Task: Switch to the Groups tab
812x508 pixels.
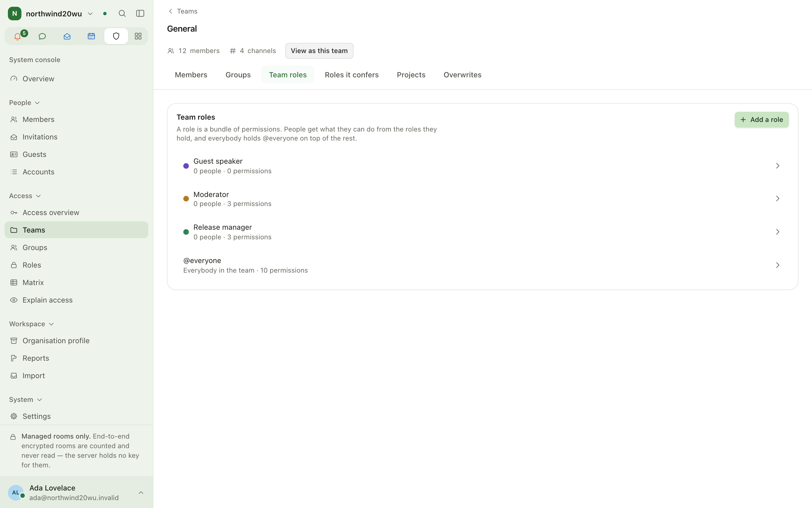Action: tap(238, 75)
